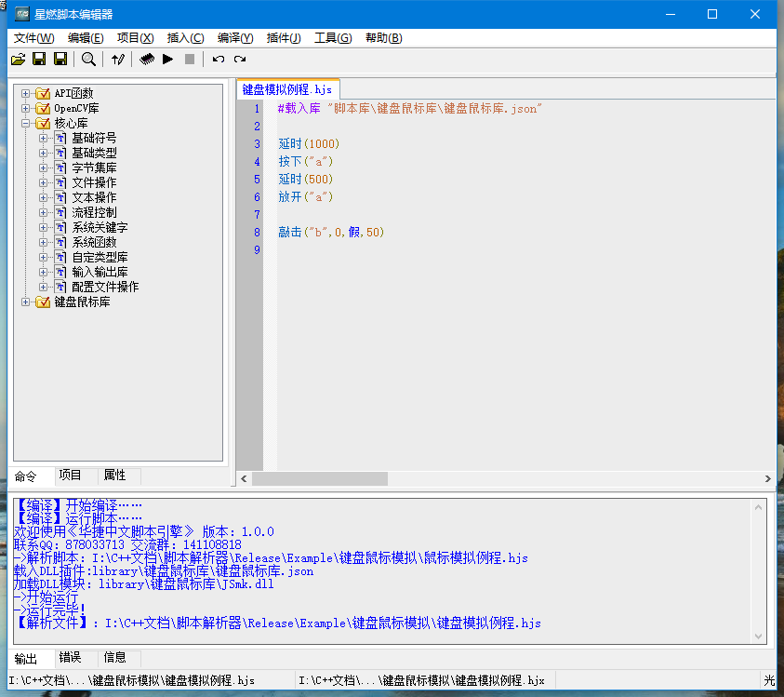
Task: Click the pencil with arrow toolbar icon
Action: [117, 59]
